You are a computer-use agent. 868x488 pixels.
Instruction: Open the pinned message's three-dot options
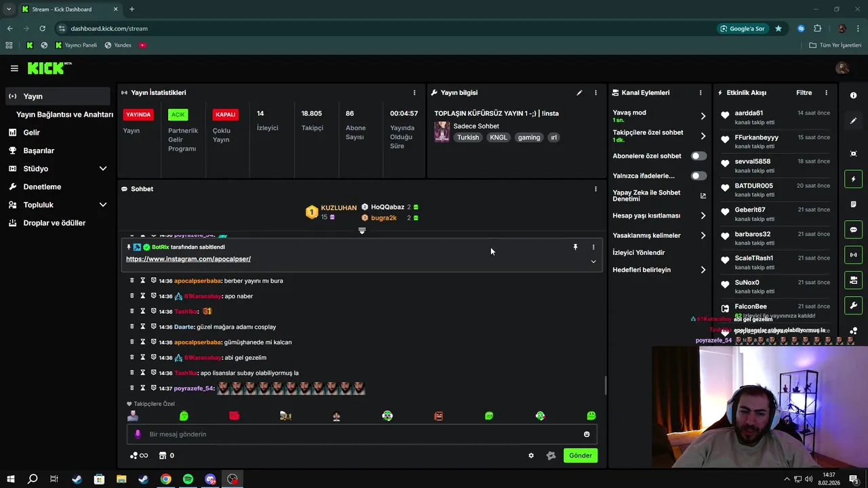point(593,247)
